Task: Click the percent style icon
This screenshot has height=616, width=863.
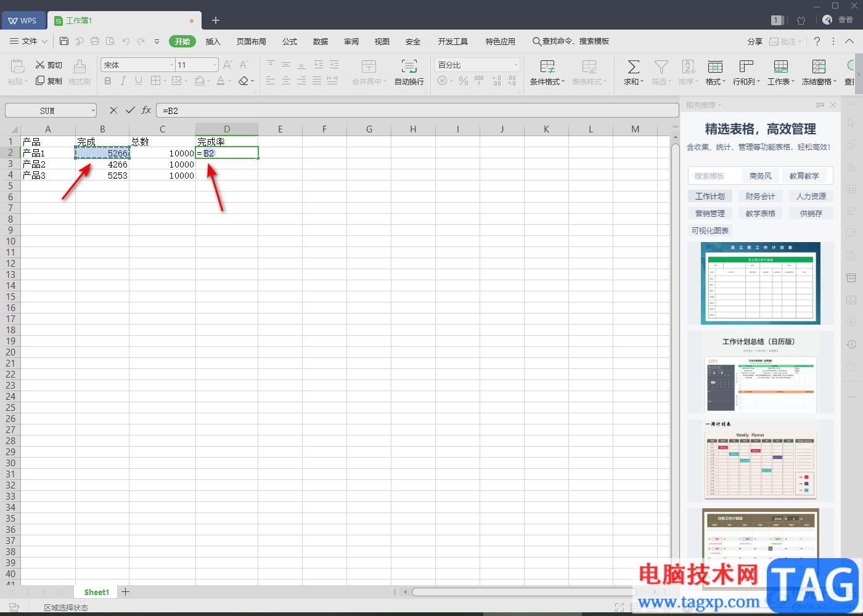Action: [464, 81]
